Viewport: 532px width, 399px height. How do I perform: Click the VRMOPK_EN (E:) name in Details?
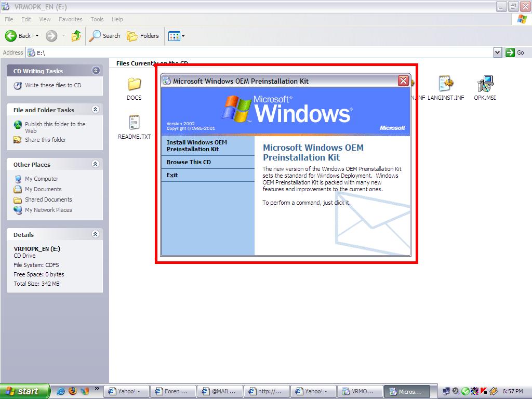coord(37,249)
